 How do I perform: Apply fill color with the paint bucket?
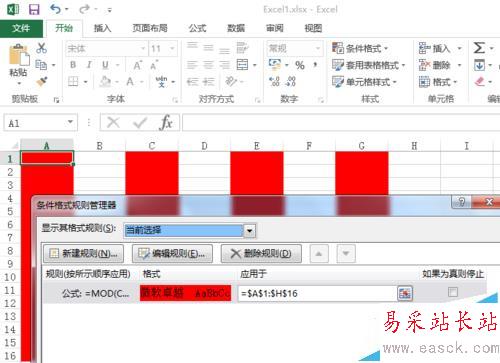(x=105, y=81)
